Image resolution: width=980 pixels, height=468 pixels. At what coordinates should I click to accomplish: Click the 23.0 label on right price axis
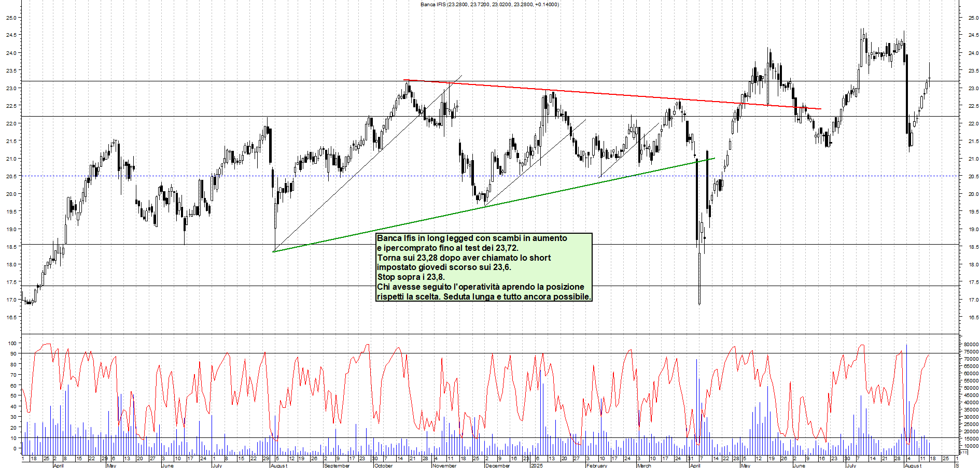click(973, 88)
